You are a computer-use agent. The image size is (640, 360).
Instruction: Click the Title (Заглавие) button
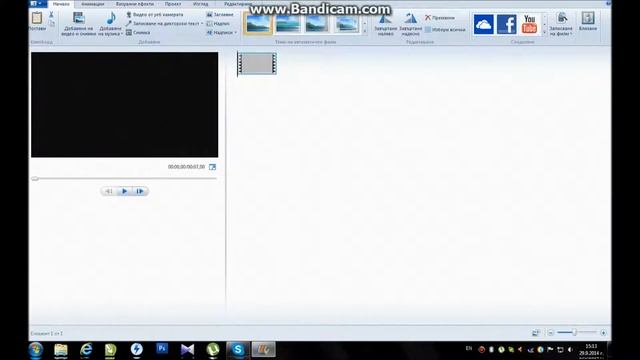[x=220, y=15]
